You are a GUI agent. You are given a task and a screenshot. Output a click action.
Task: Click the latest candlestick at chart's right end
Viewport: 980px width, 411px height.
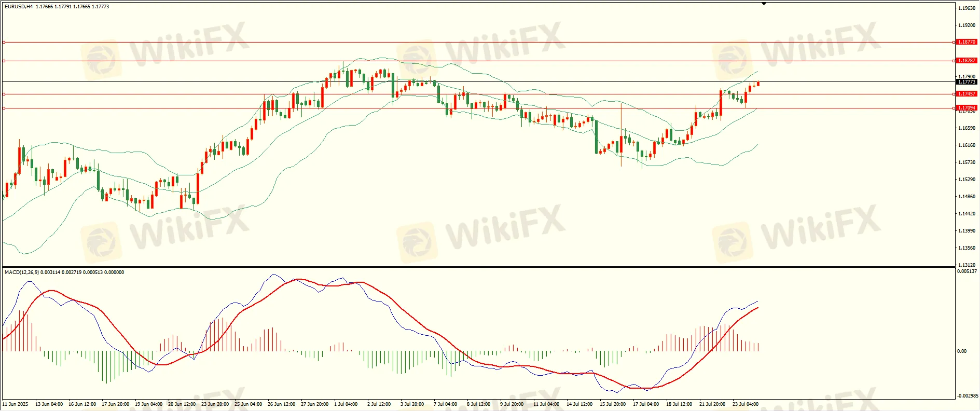[758, 84]
